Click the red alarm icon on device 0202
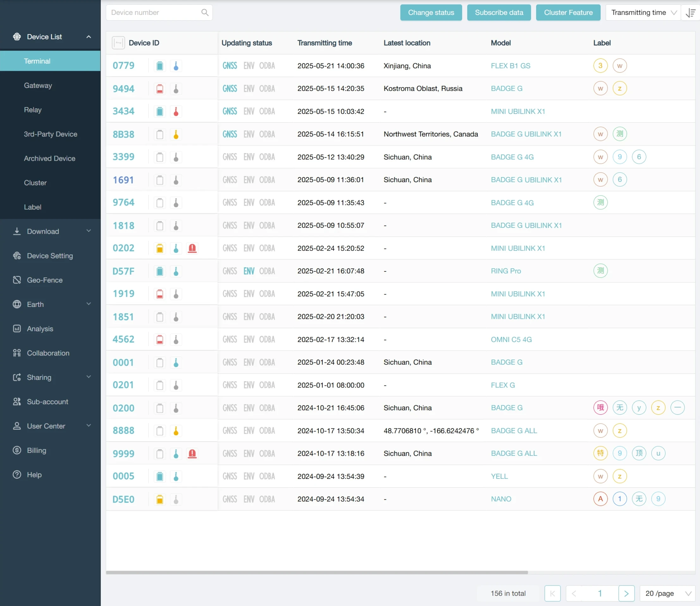The width and height of the screenshot is (700, 606). click(192, 248)
